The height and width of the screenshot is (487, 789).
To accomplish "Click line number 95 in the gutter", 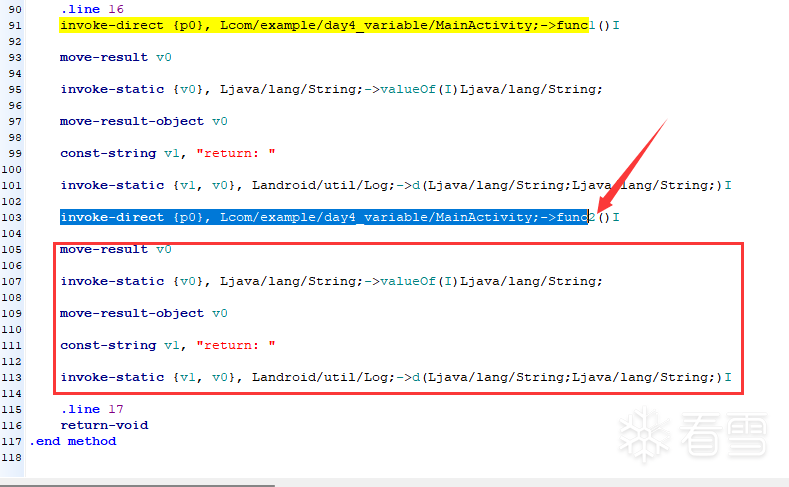I will (15, 89).
